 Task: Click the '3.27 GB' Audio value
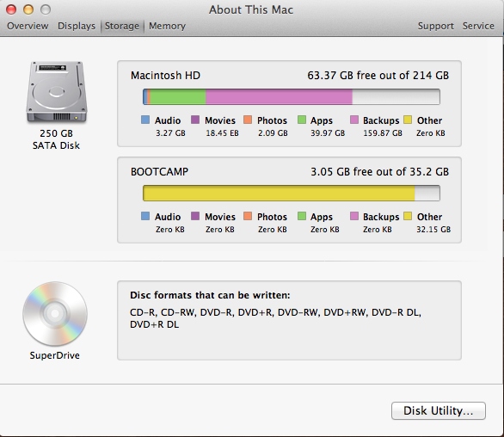(x=170, y=133)
